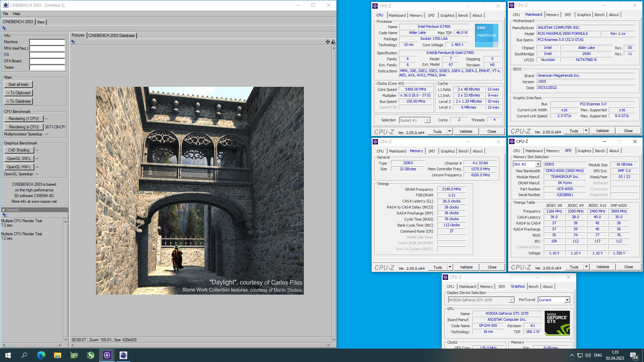Click the NVIDIA GeForce GTX logo
This screenshot has height=362, width=644.
(557, 323)
